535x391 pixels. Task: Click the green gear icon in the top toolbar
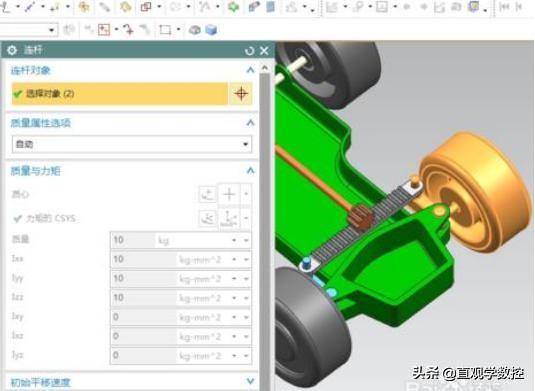[x=233, y=7]
